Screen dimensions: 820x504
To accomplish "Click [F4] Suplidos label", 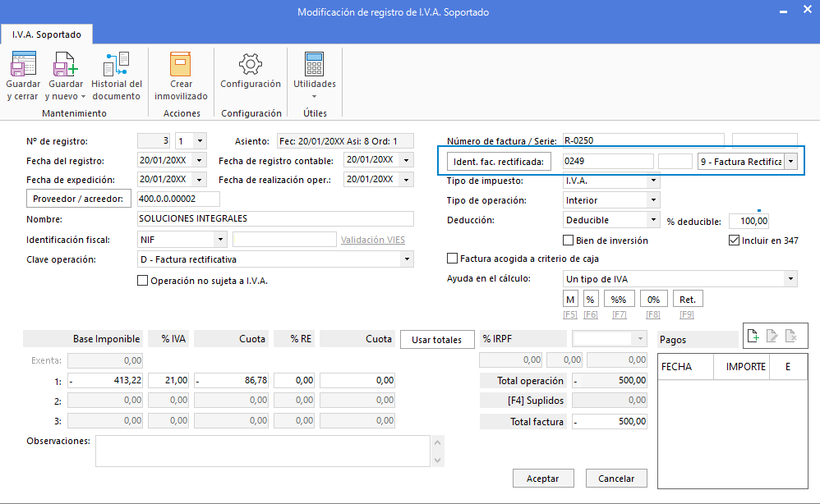I will point(523,401).
